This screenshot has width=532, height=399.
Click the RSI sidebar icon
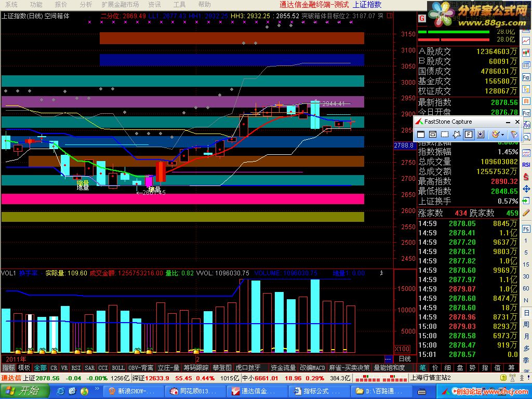[526, 165]
